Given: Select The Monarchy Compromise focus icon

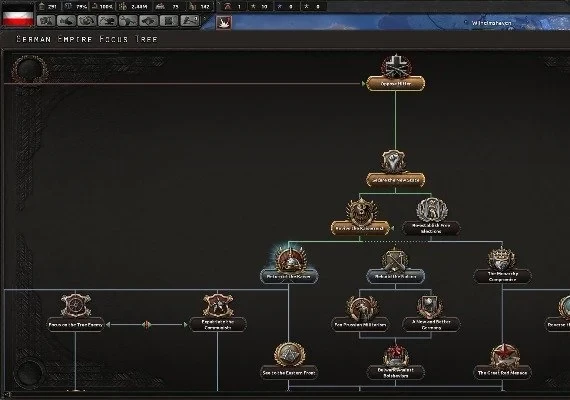Looking at the screenshot, I should pyautogui.click(x=502, y=259).
